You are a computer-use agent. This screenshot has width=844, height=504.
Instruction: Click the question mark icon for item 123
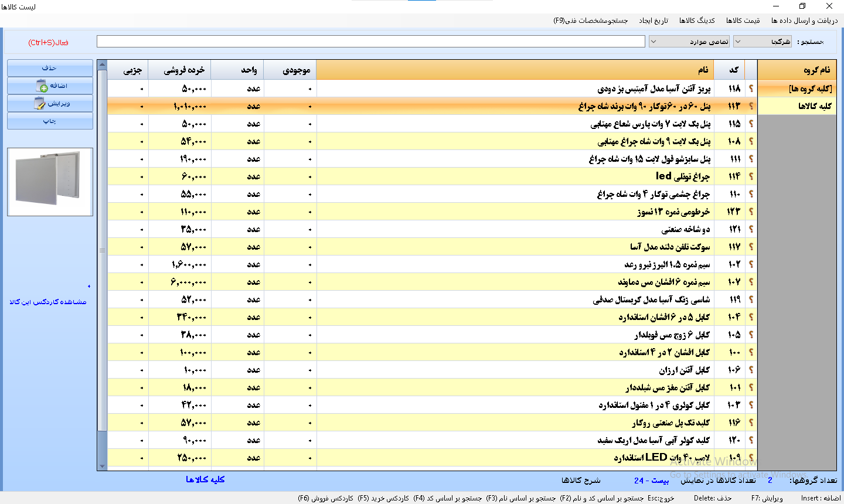click(x=751, y=212)
